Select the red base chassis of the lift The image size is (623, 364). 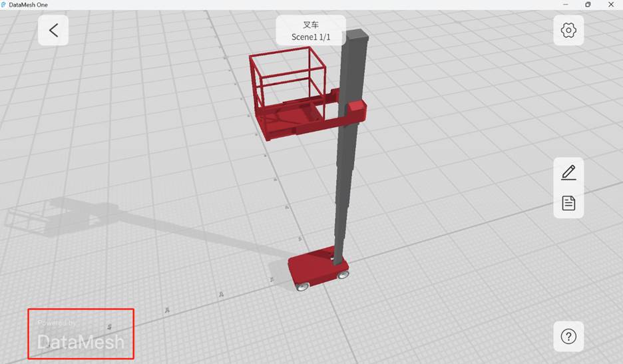pyautogui.click(x=311, y=266)
